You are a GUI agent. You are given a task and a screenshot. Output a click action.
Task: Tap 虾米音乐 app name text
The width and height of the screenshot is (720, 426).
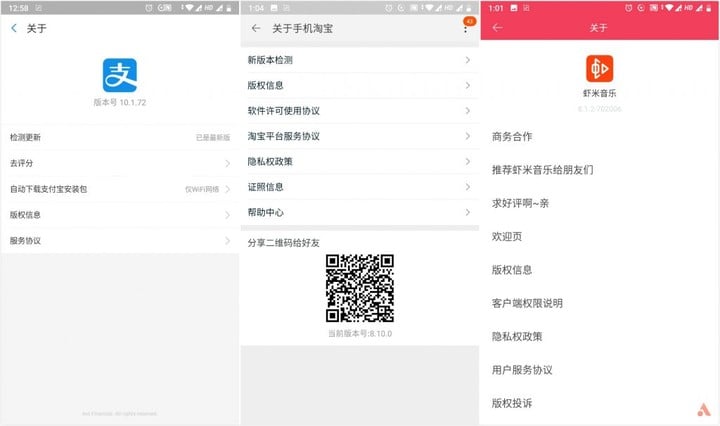tap(599, 93)
